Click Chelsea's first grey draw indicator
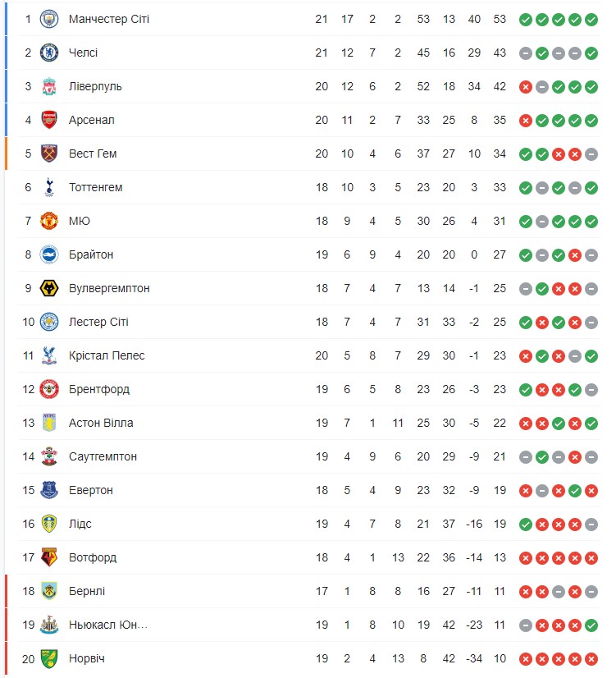616x678 pixels. 526,53
